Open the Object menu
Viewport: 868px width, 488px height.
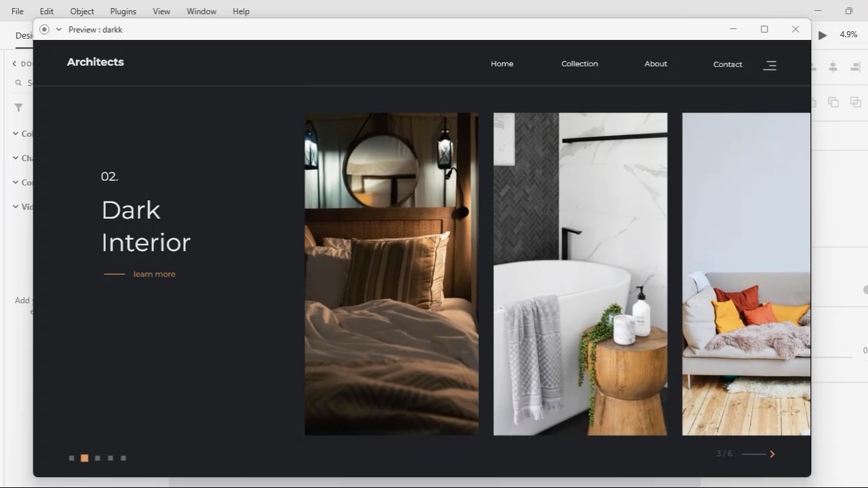[82, 11]
